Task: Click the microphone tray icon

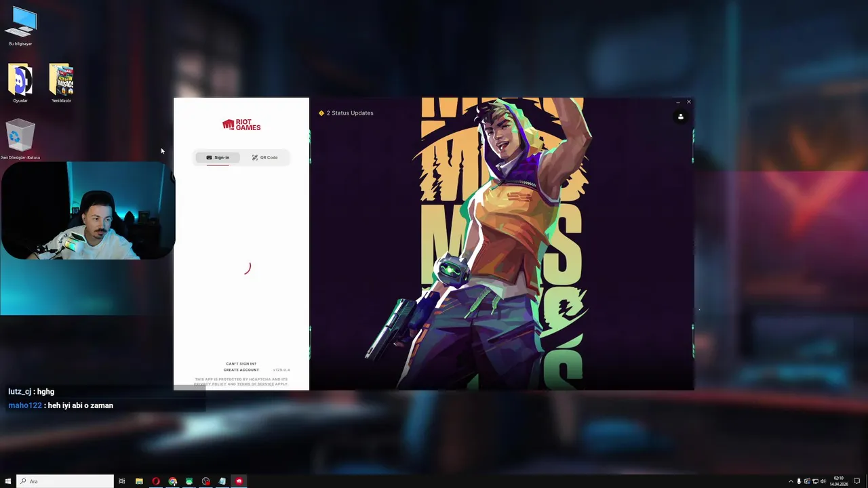Action: (x=799, y=481)
